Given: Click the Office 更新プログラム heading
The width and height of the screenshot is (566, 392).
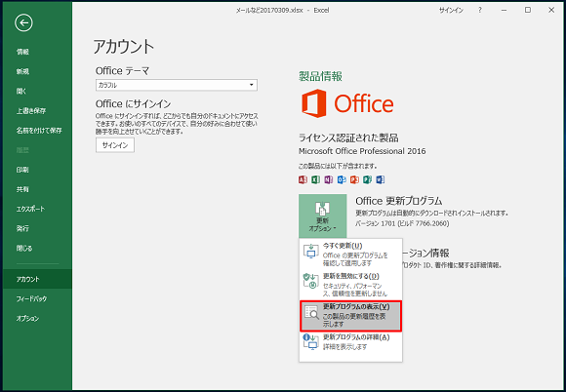Looking at the screenshot, I should (399, 201).
